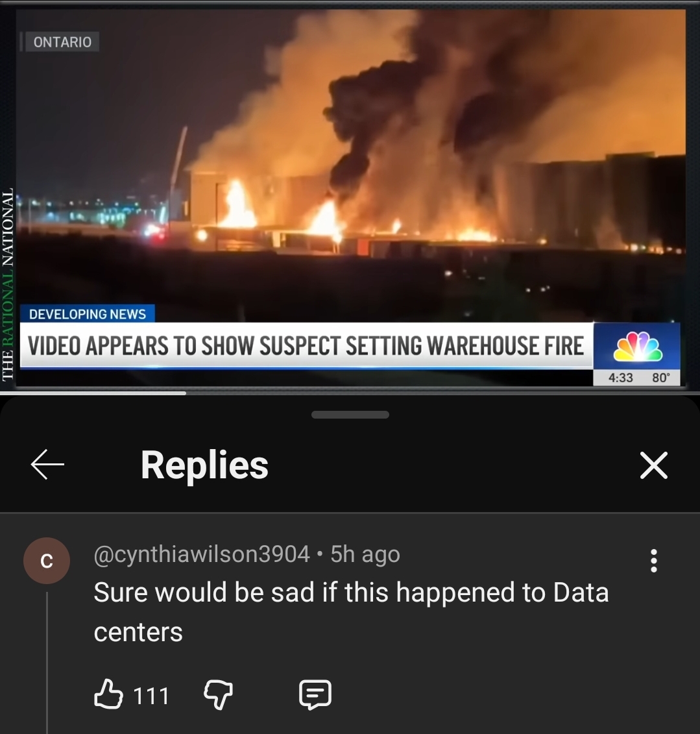The height and width of the screenshot is (734, 700).
Task: Open the three-dot comment options menu
Action: (x=654, y=560)
